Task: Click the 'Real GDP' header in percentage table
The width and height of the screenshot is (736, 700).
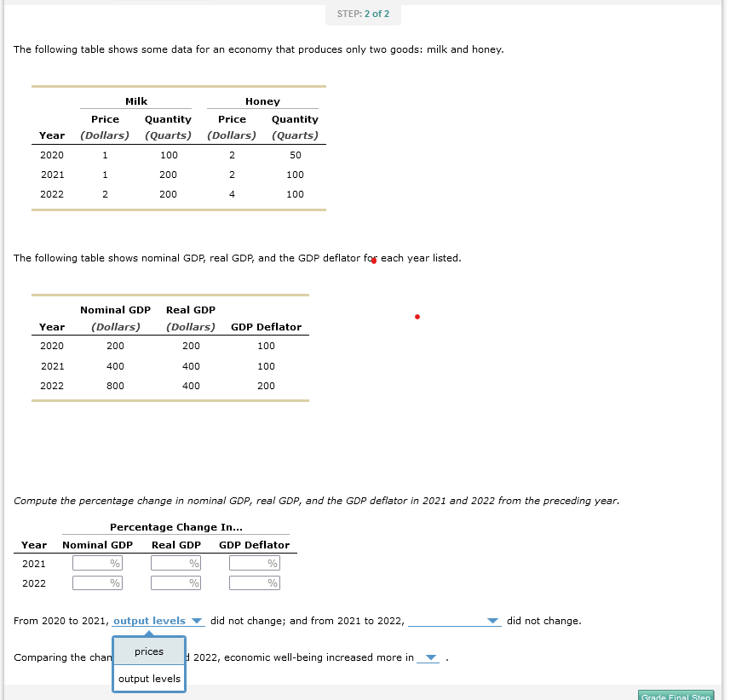Action: tap(176, 545)
